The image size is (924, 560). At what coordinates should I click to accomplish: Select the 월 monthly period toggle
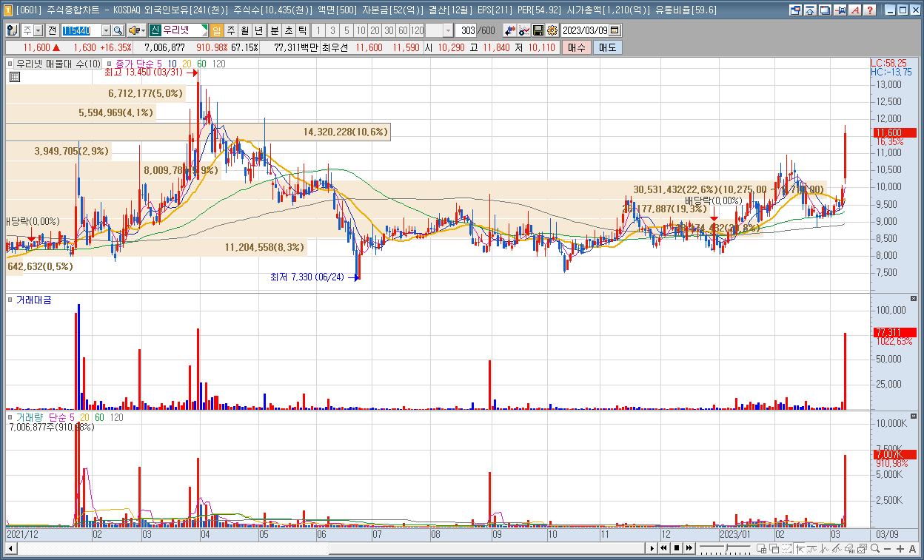[x=244, y=30]
